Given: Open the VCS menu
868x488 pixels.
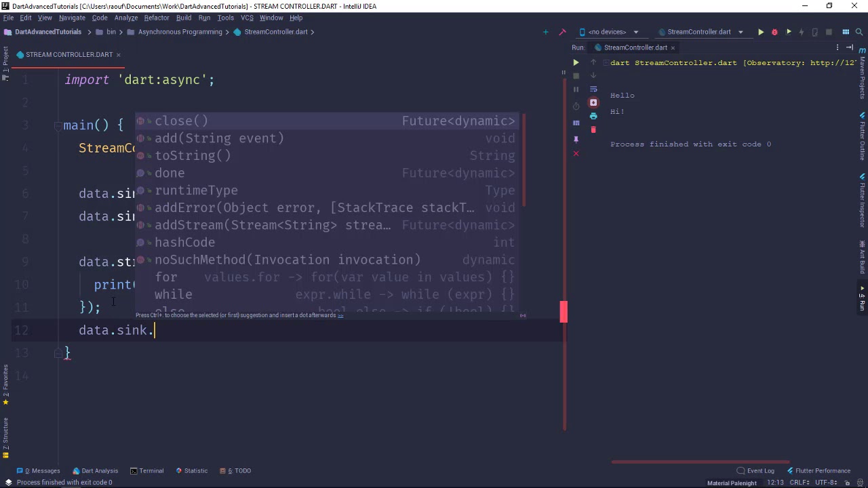Looking at the screenshot, I should [x=247, y=18].
